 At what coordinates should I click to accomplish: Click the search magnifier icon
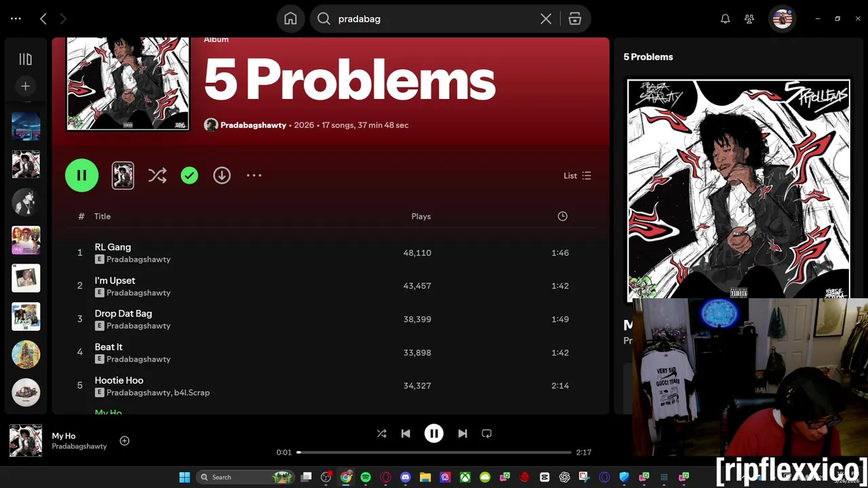[x=323, y=19]
